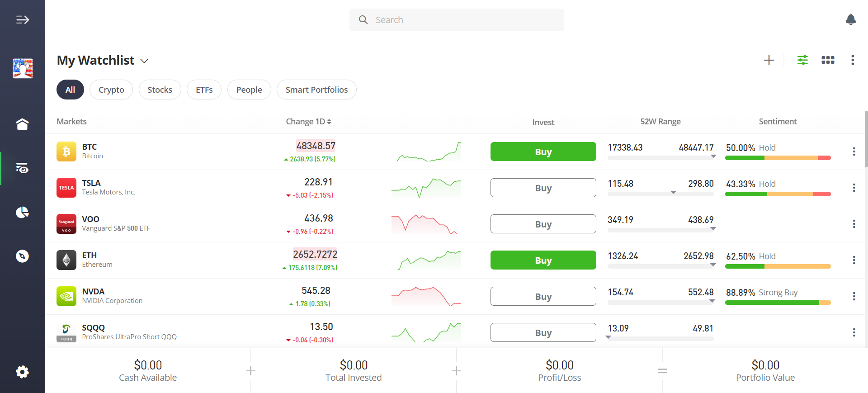
Task: Click Buy button for TSLA
Action: [543, 188]
